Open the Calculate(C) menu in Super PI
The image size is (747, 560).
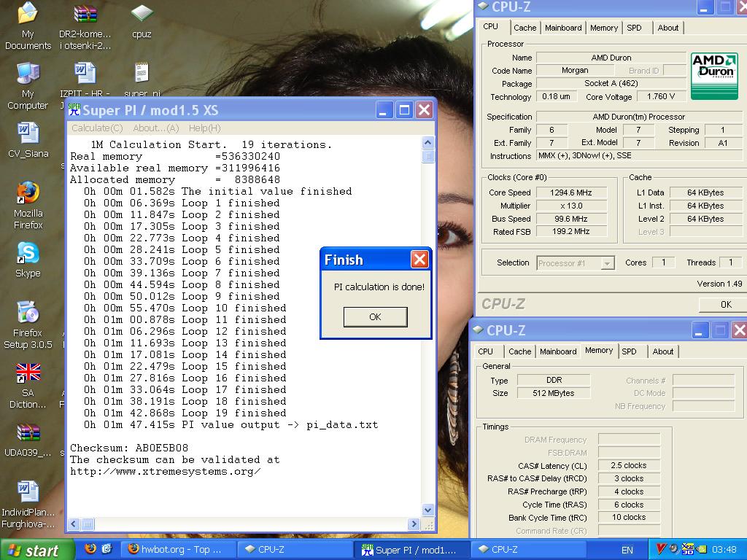pos(97,128)
